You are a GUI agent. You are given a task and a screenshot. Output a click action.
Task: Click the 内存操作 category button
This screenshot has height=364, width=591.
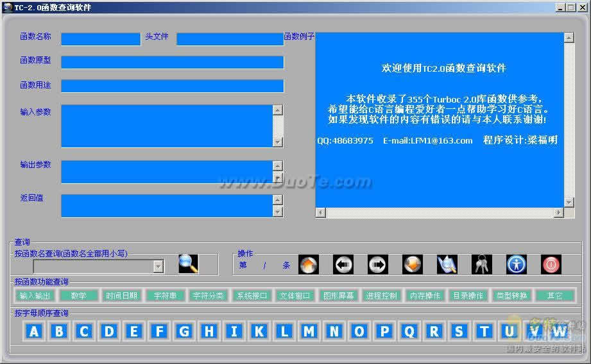[425, 296]
